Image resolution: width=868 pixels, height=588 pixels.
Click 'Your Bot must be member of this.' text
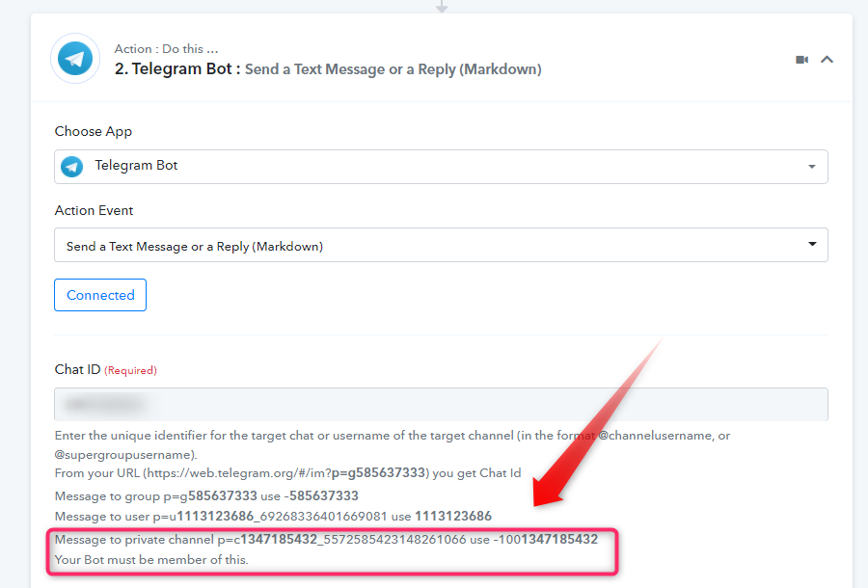coord(151,560)
